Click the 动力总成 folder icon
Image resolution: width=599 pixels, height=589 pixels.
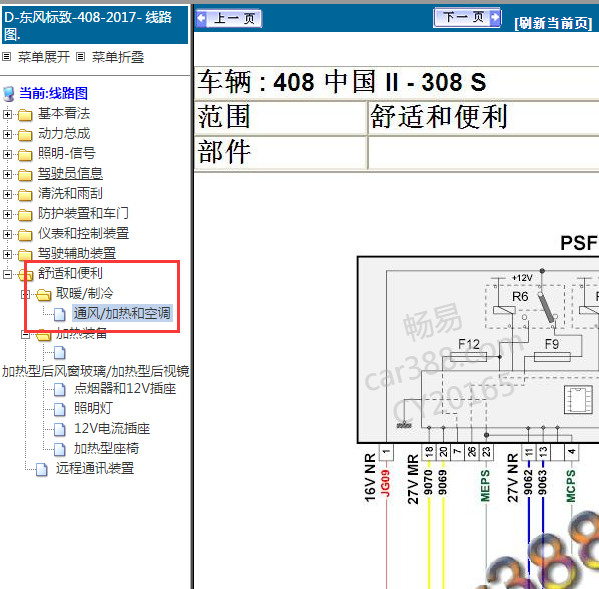(x=25, y=134)
